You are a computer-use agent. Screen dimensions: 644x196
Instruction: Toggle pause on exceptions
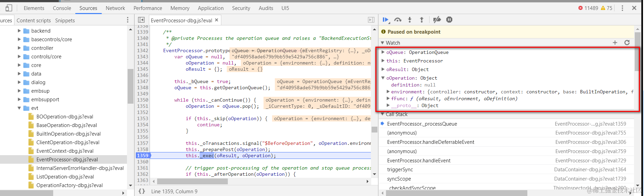pos(449,20)
